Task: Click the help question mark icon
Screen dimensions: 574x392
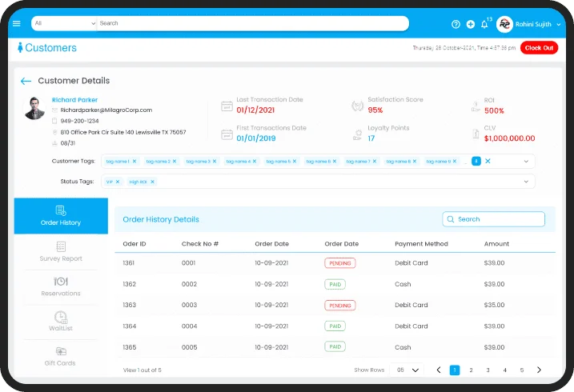Action: [456, 24]
